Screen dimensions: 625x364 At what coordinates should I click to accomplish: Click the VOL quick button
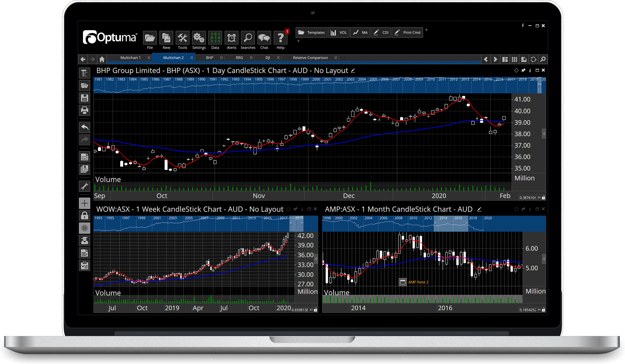[339, 33]
